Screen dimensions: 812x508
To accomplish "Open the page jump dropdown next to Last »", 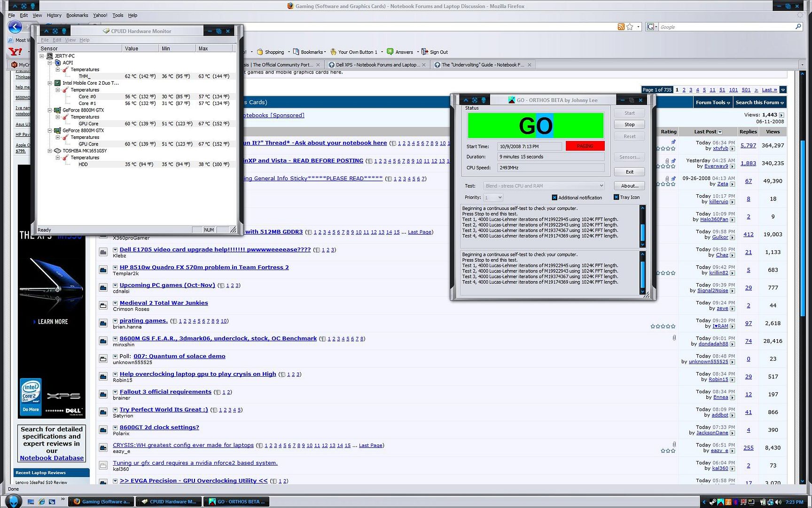I will [783, 90].
